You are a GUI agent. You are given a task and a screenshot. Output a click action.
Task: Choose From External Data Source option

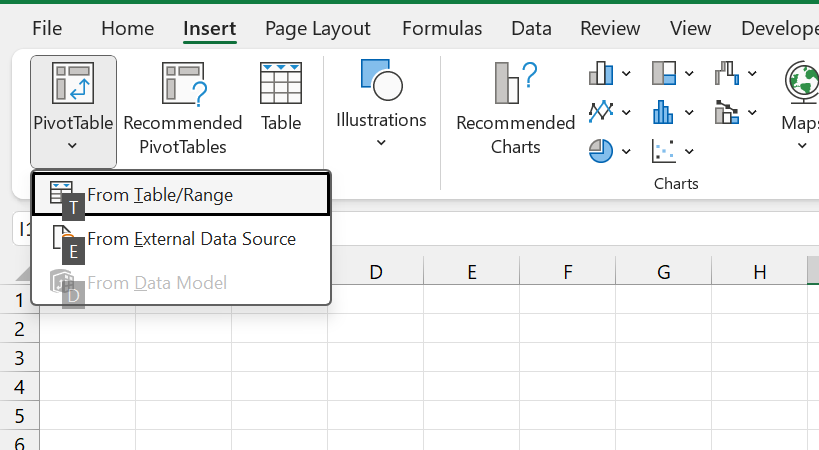190,239
